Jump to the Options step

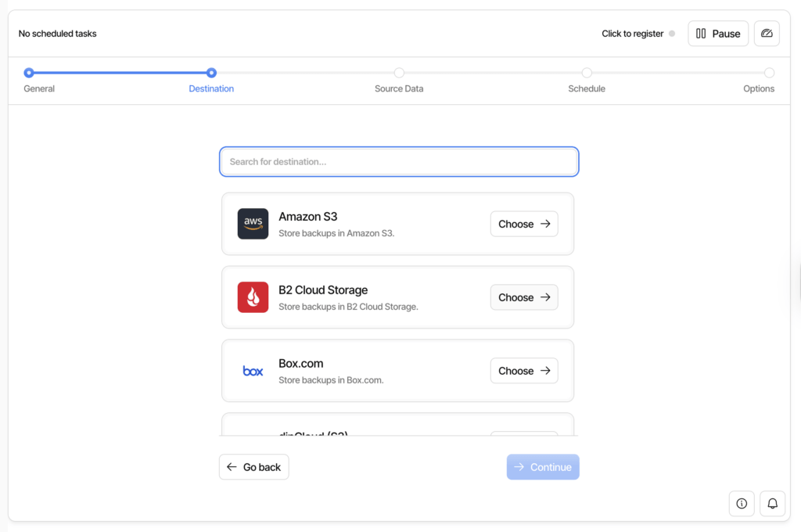point(759,88)
